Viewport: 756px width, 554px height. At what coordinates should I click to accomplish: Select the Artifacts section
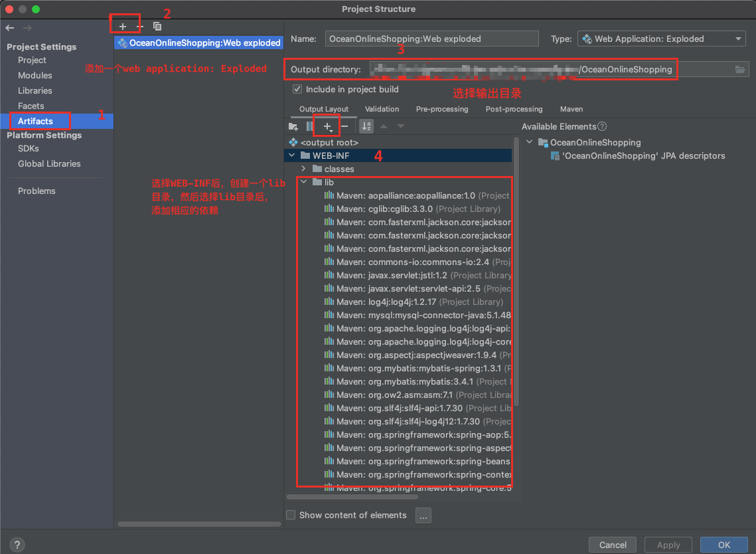click(35, 121)
